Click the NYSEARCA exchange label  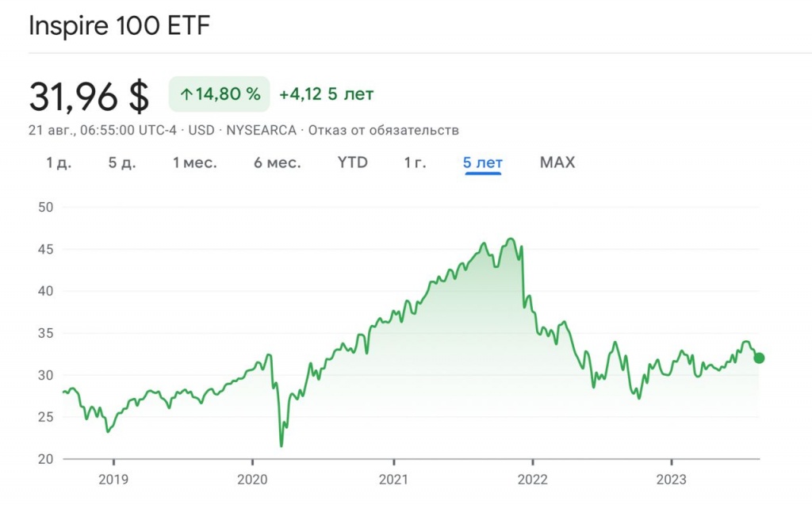(261, 130)
